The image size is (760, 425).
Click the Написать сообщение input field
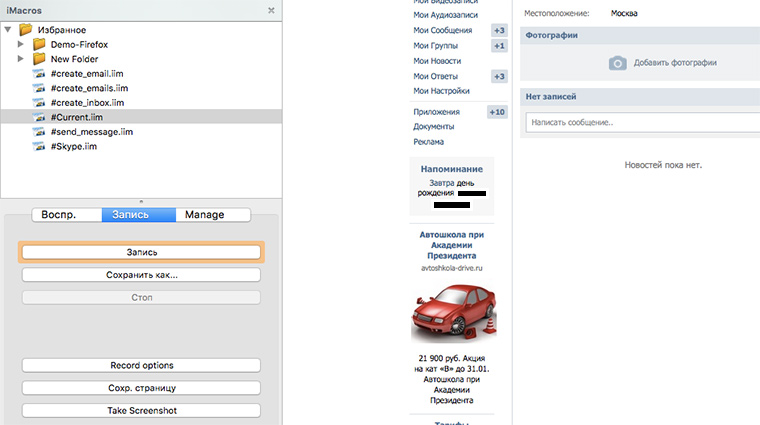pos(643,123)
